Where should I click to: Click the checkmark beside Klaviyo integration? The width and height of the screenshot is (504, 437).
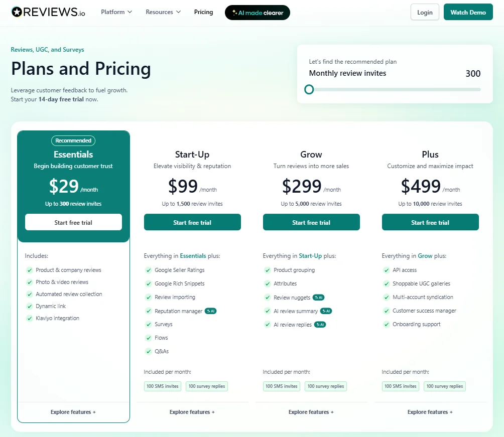pos(29,318)
